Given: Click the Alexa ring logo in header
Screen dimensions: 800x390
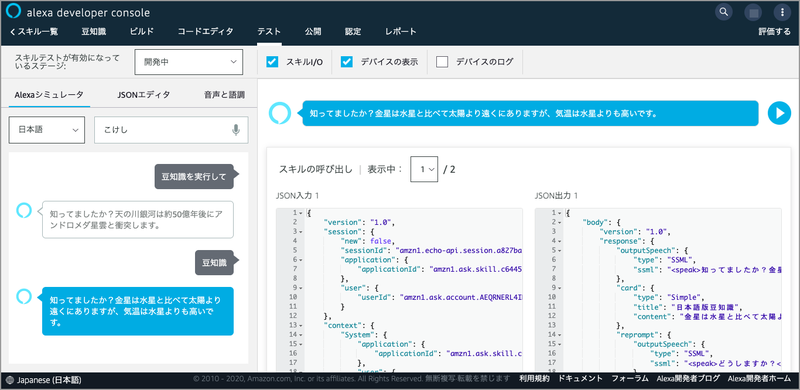Looking at the screenshot, I should click(x=13, y=11).
